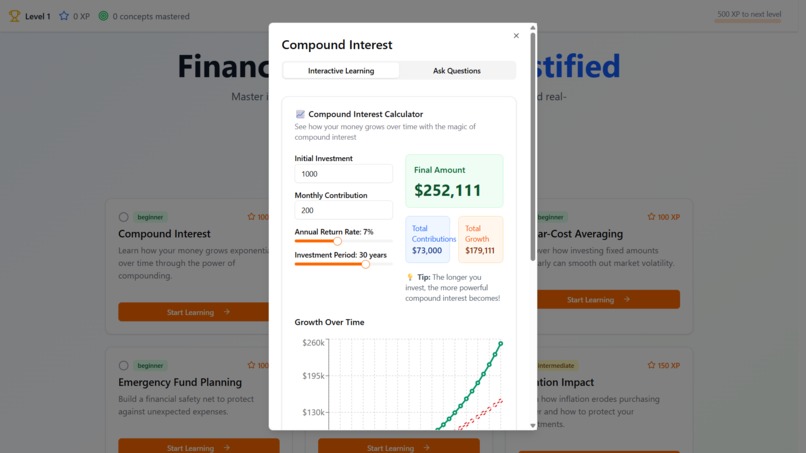The width and height of the screenshot is (806, 453).
Task: Switch to the Ask Questions tab
Action: 456,70
